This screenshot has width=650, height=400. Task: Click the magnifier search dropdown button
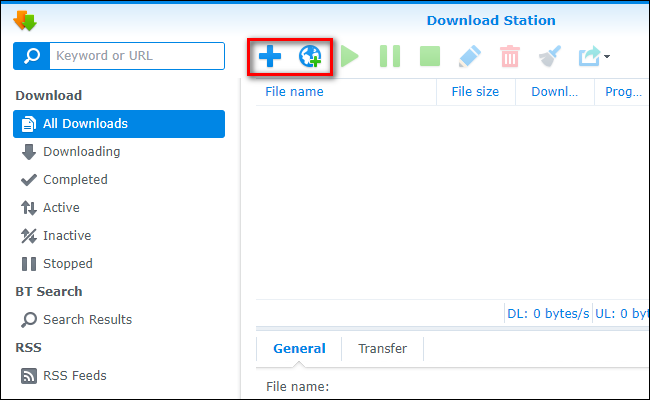point(30,56)
